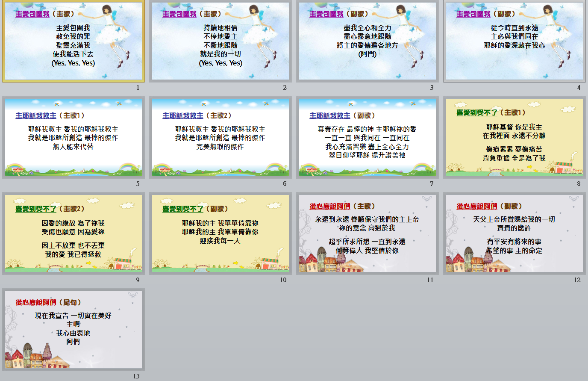
Task: Click the slide number 7 label
Action: pos(432,184)
